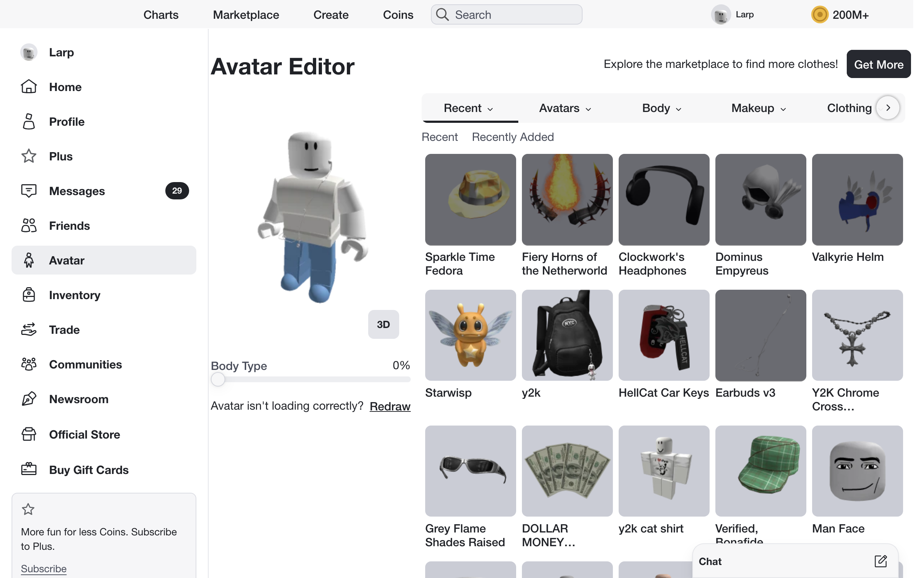Toggle the 3D avatar view
The height and width of the screenshot is (578, 924).
[x=383, y=324]
